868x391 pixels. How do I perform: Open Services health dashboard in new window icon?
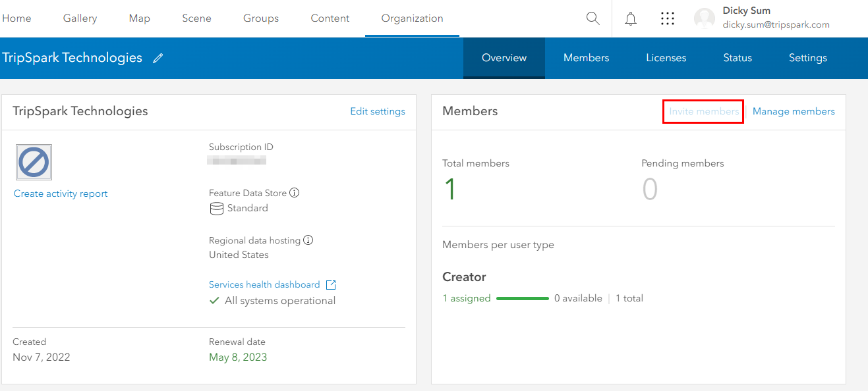pos(330,284)
